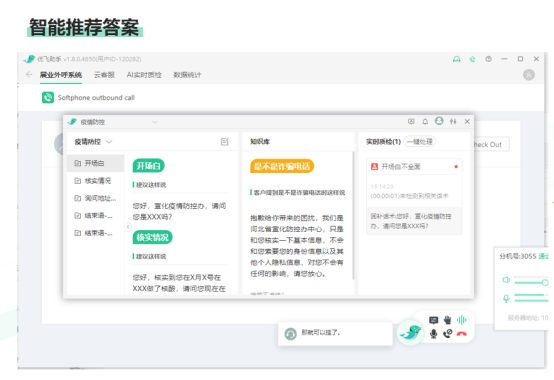This screenshot has width=554, height=380.
Task: Click the edit-list icon beside 疫情防控 header
Action: click(x=225, y=142)
